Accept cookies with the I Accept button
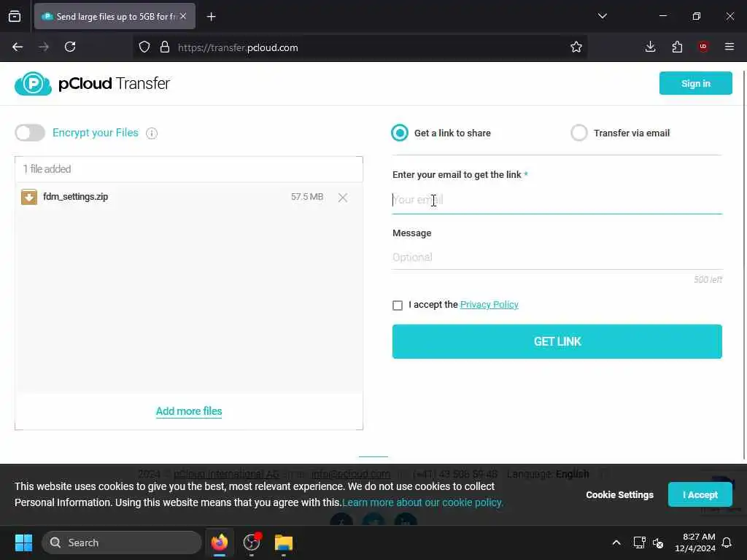The width and height of the screenshot is (747, 560). point(700,495)
